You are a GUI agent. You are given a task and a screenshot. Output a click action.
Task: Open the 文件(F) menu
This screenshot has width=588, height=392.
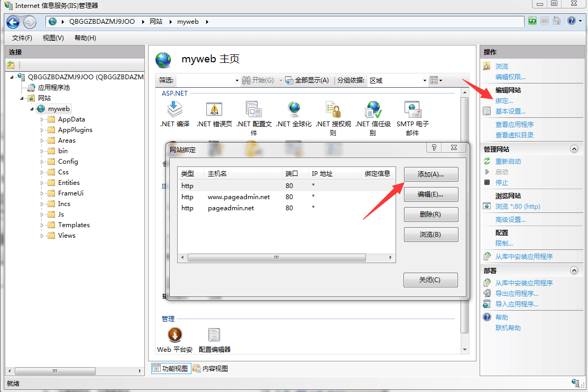[21, 38]
